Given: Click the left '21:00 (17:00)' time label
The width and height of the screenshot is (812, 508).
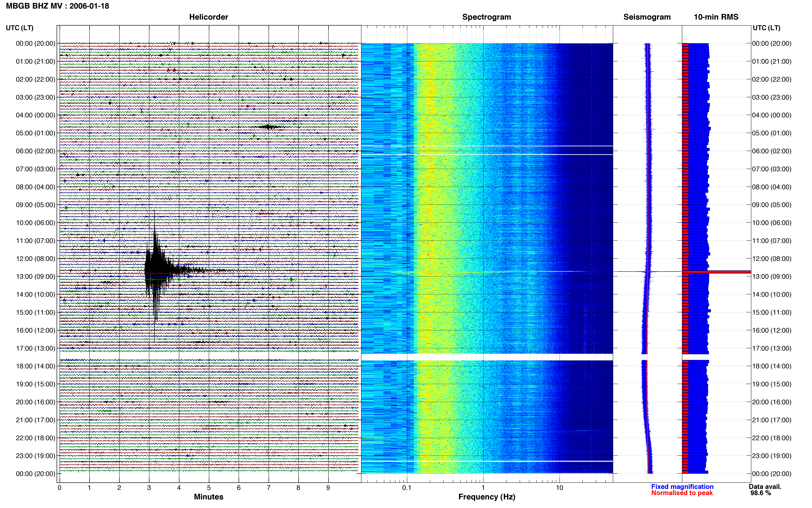Looking at the screenshot, I should pyautogui.click(x=36, y=420).
